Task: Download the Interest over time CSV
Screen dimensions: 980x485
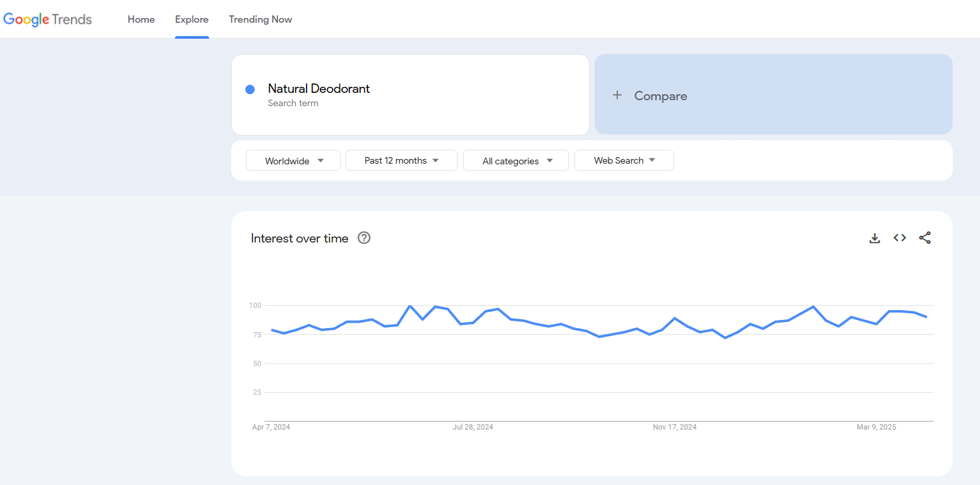Action: [x=874, y=238]
